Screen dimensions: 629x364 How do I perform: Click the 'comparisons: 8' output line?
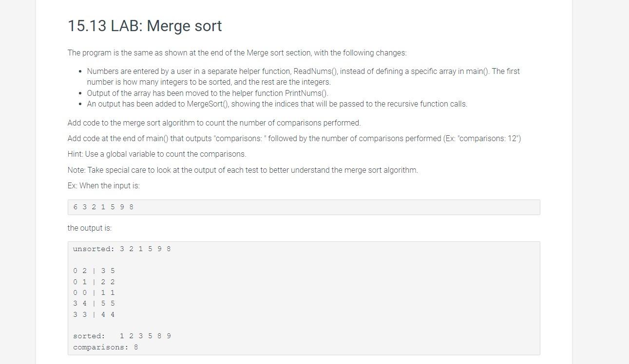coord(105,347)
